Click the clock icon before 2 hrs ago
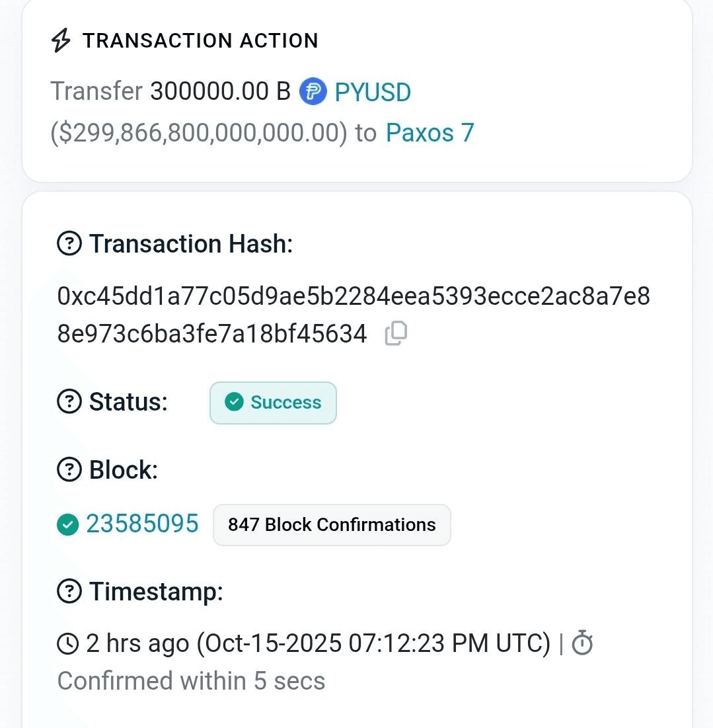Viewport: 713px width, 728px height. (x=69, y=643)
